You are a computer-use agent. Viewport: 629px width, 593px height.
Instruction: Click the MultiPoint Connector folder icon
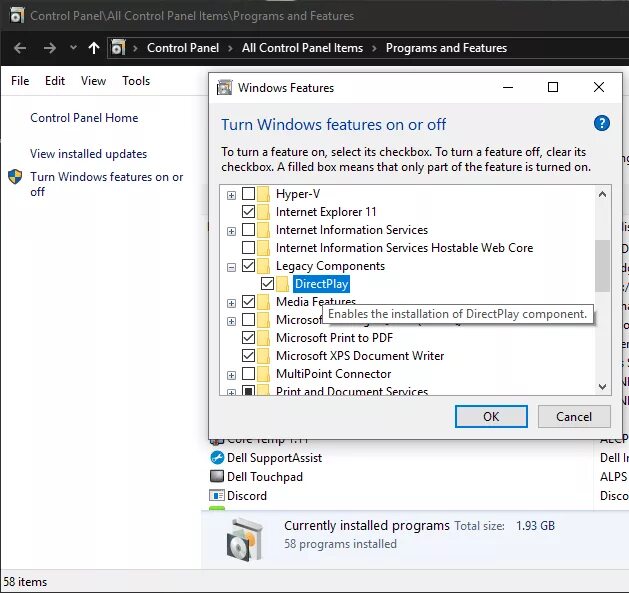[x=264, y=374]
